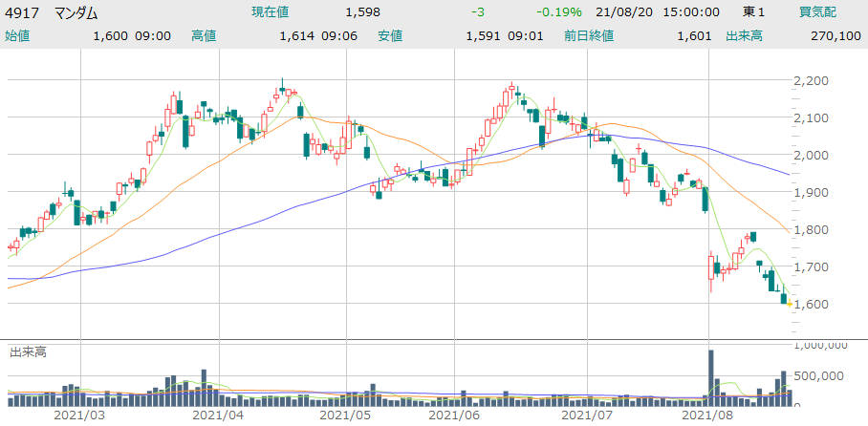
Task: Click the 始値 opening price label
Action: coord(19,36)
